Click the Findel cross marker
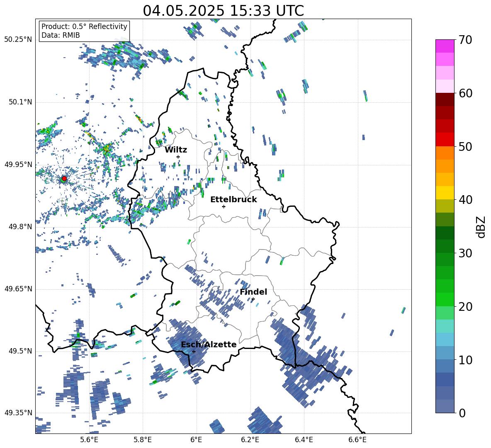The image size is (491, 448). (253, 299)
